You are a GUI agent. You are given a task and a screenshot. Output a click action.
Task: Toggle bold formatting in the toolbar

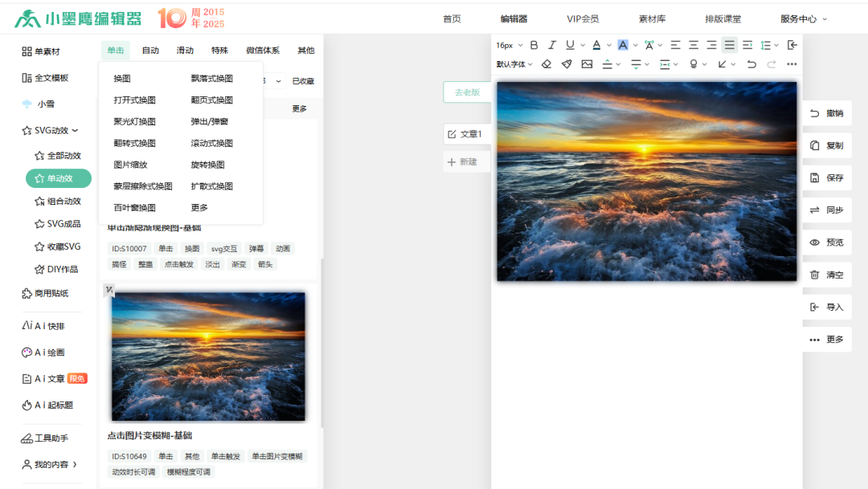coord(534,45)
